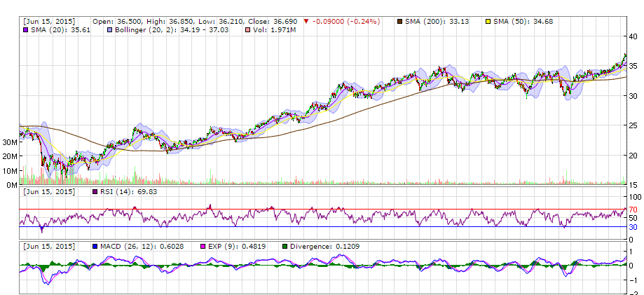644x295 pixels.
Task: Click the EXP (9): 0.4819 label
Action: [x=237, y=247]
